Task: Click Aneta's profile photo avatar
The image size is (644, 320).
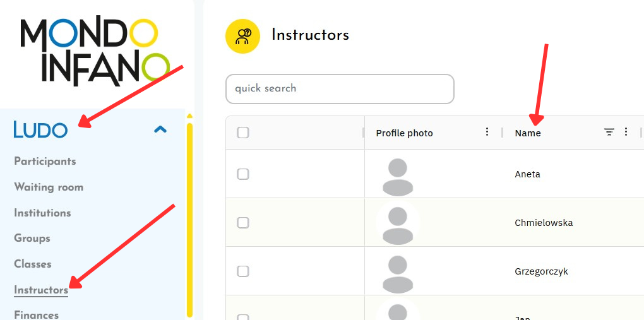Action: pos(398,177)
